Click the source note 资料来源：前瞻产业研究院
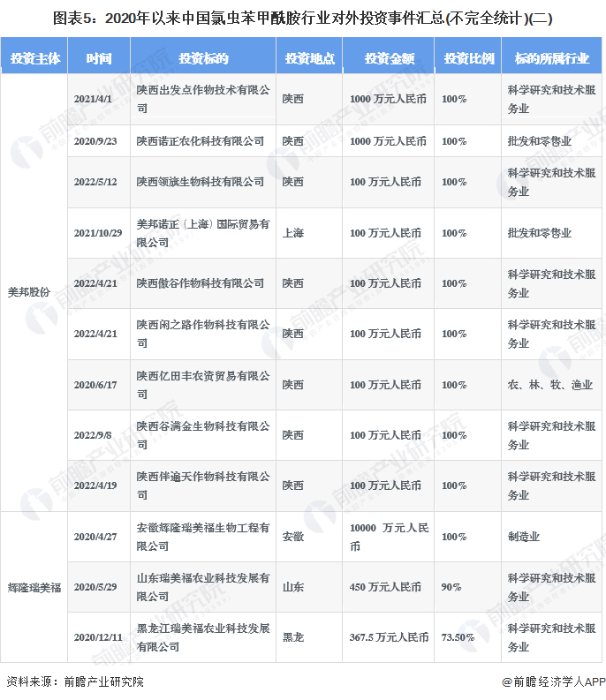 point(75,681)
